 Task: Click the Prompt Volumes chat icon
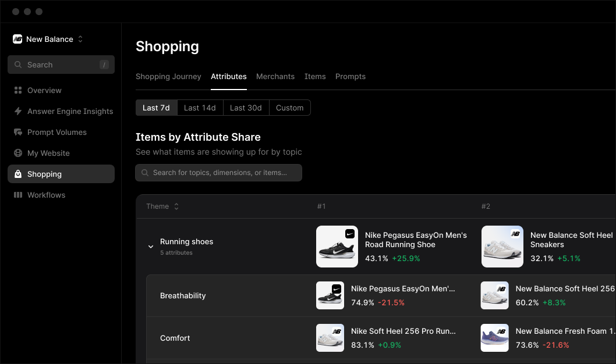click(17, 132)
